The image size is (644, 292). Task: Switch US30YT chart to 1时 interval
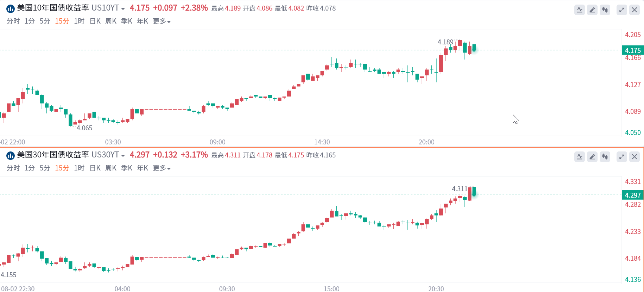coord(79,168)
